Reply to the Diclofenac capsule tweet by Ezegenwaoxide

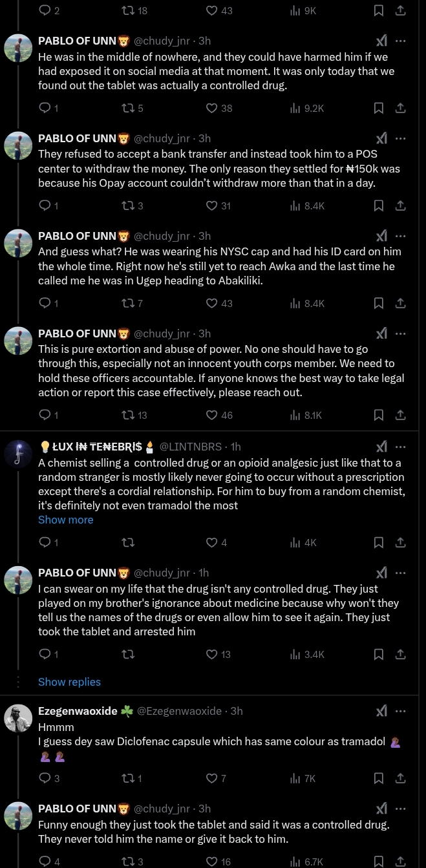(45, 778)
